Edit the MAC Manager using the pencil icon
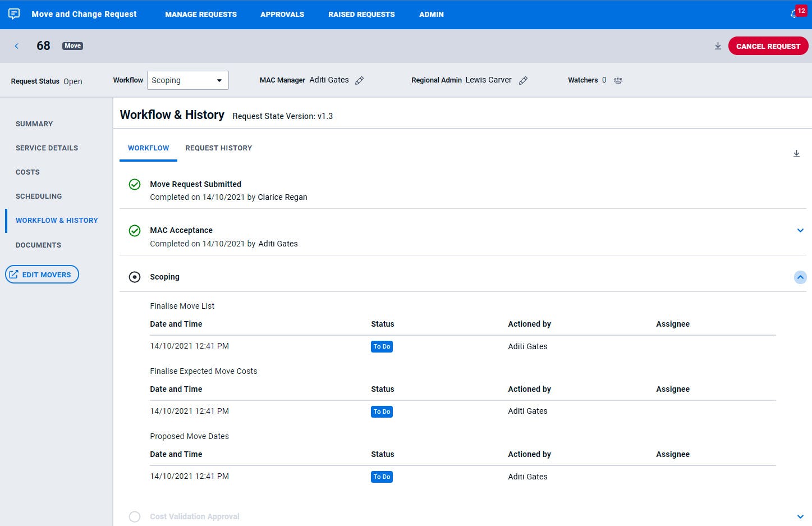Image resolution: width=812 pixels, height=526 pixels. pos(359,80)
